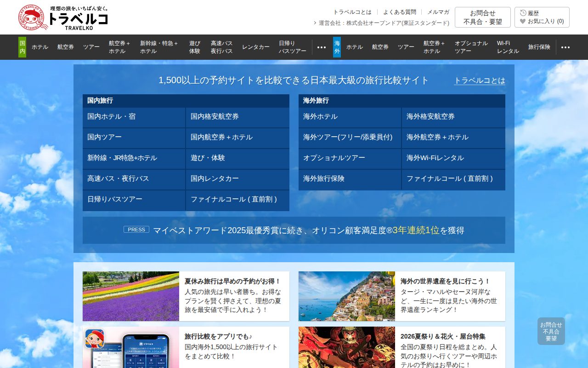Open 国内ホテル・宿 tile
Viewport: 588px width, 368px height.
(134, 117)
